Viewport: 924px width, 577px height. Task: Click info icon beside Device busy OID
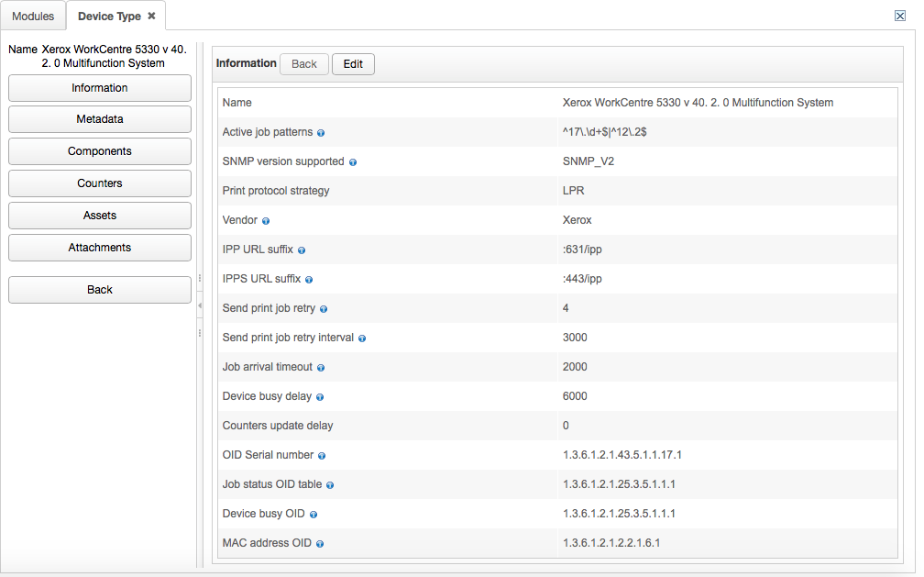313,515
